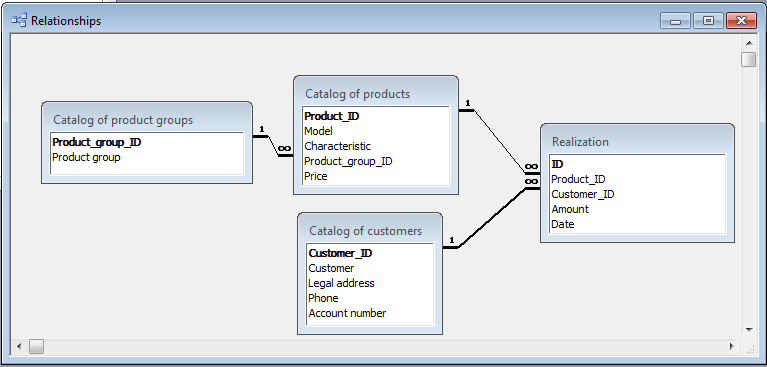Select the Model field

tap(376, 131)
